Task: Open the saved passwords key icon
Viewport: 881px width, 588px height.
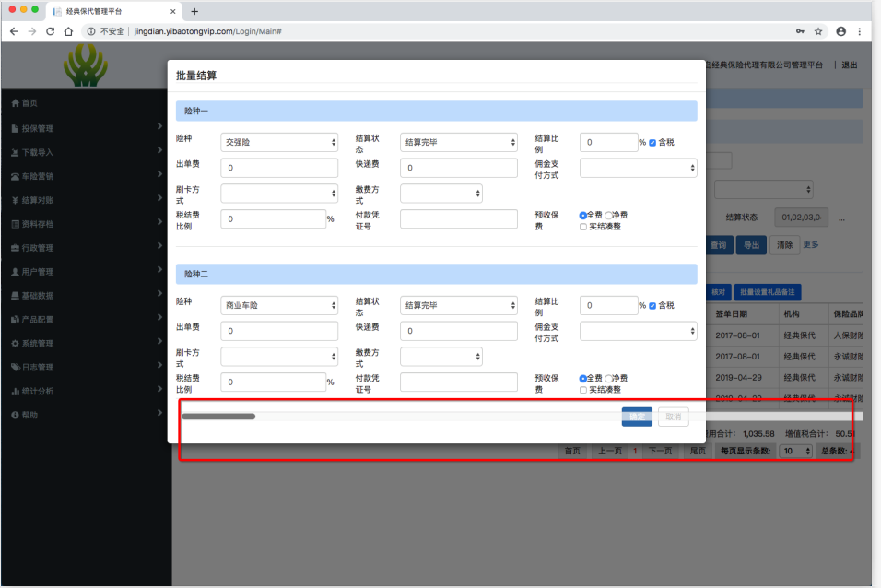Action: [800, 31]
